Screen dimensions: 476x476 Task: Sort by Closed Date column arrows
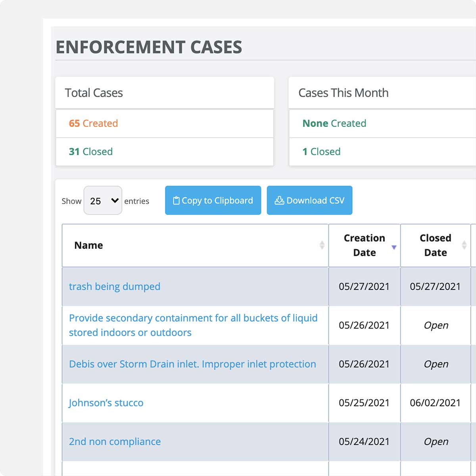tap(464, 246)
